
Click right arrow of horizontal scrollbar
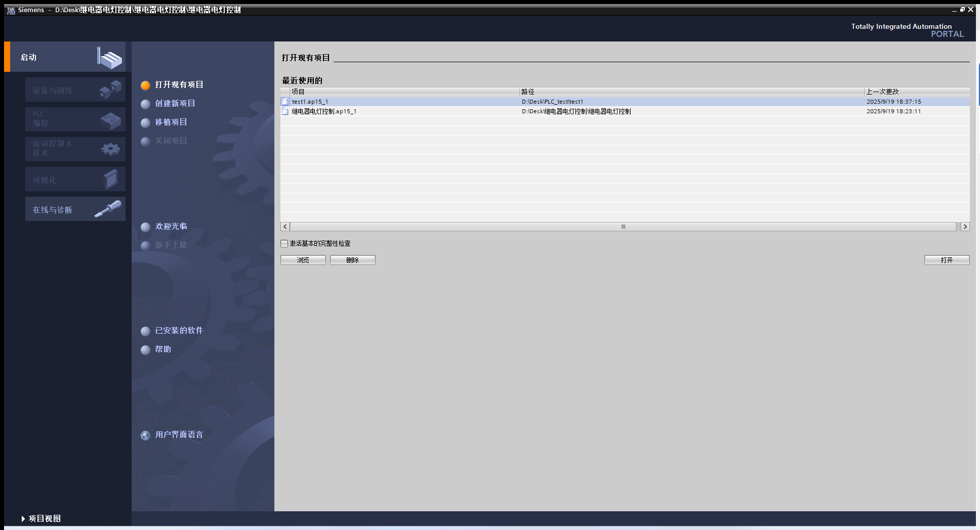click(965, 227)
